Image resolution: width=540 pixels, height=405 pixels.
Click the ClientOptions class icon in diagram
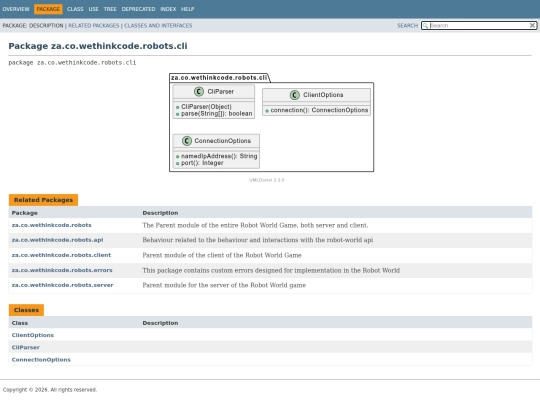click(x=294, y=95)
